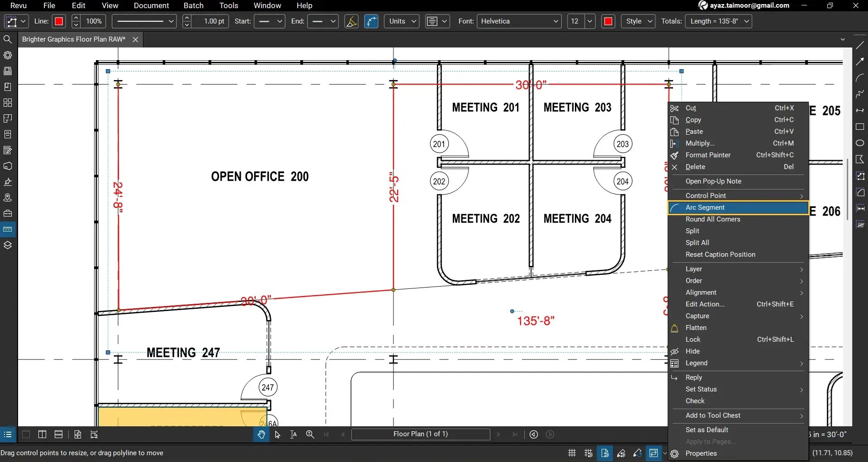Open the Thumbnails panel in the sidebar
The height and width of the screenshot is (462, 868).
[8, 71]
